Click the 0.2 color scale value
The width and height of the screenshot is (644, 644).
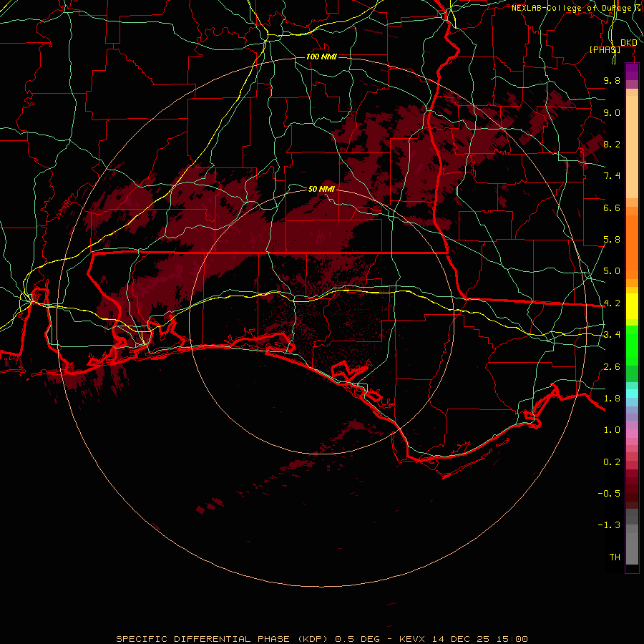point(612,462)
